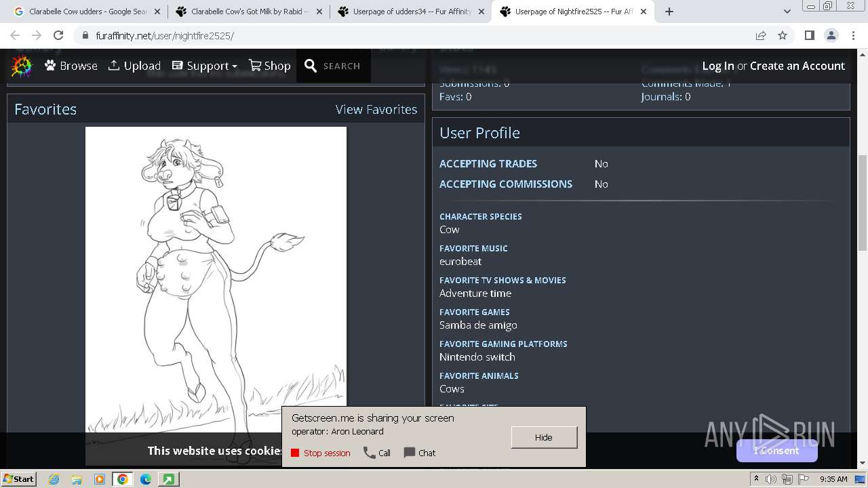
Task: Bookmark this page with star icon
Action: pos(783,35)
